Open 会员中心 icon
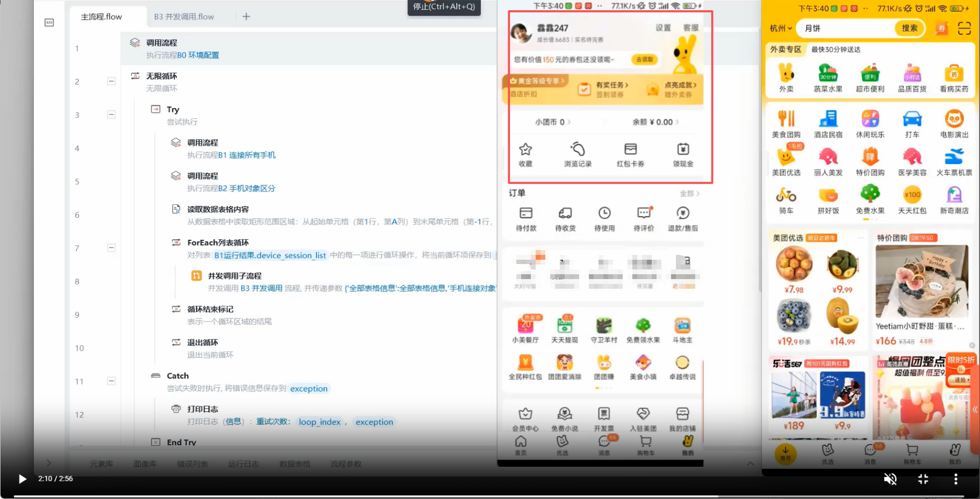980x499 pixels. pyautogui.click(x=525, y=419)
